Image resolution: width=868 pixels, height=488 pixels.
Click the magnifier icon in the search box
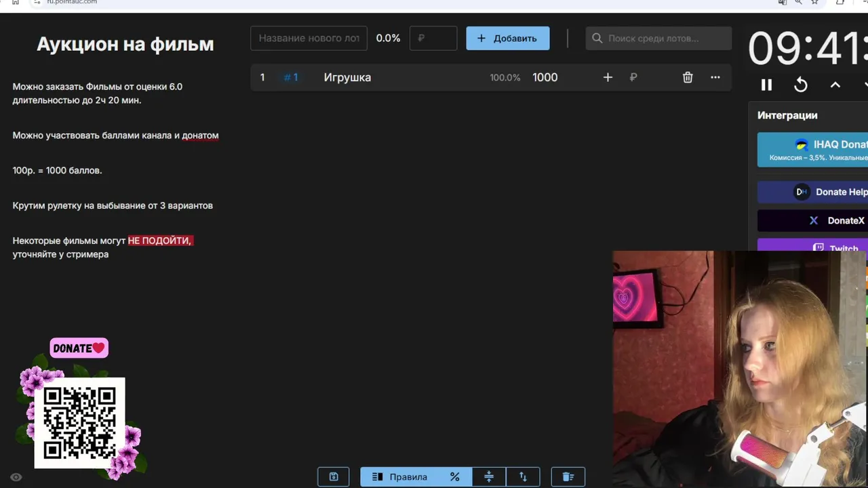597,38
